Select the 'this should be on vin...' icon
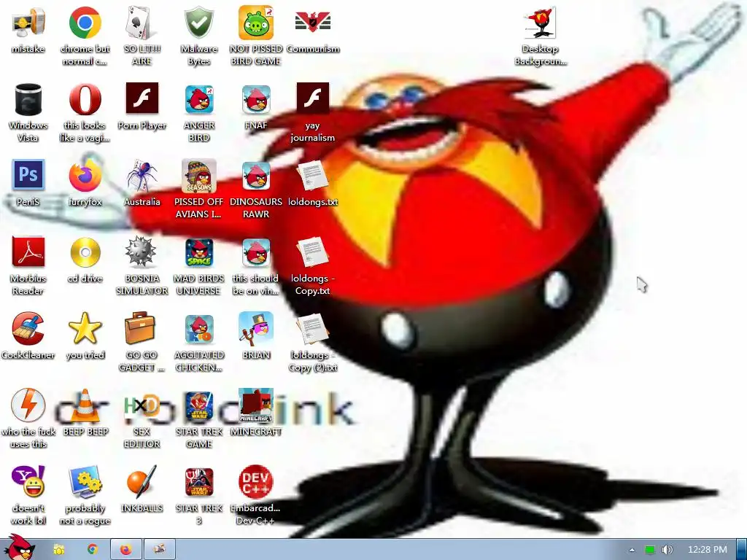This screenshot has width=747, height=560. point(256,253)
